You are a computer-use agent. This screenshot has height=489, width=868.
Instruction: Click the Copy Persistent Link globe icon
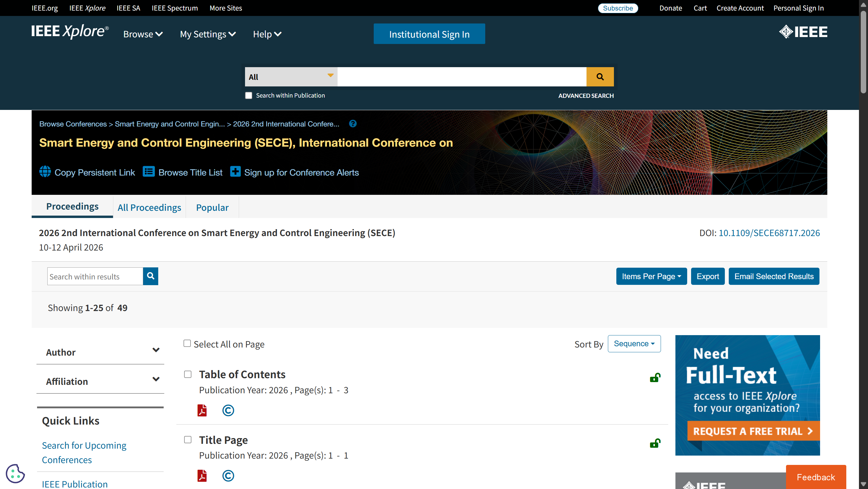[x=45, y=172]
